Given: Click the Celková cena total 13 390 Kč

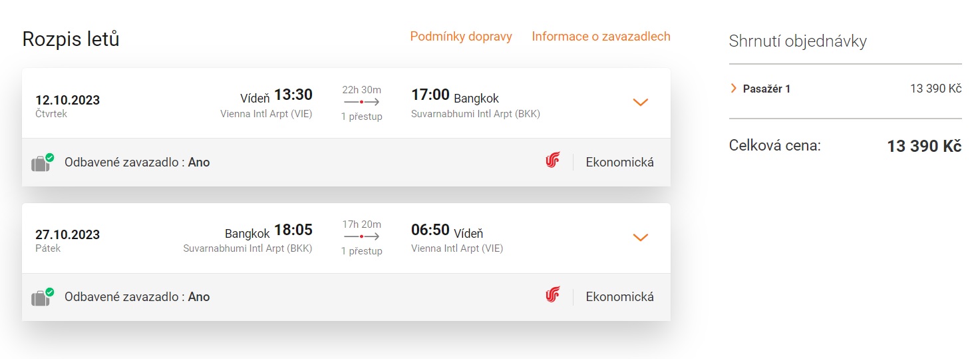Looking at the screenshot, I should click(923, 147).
